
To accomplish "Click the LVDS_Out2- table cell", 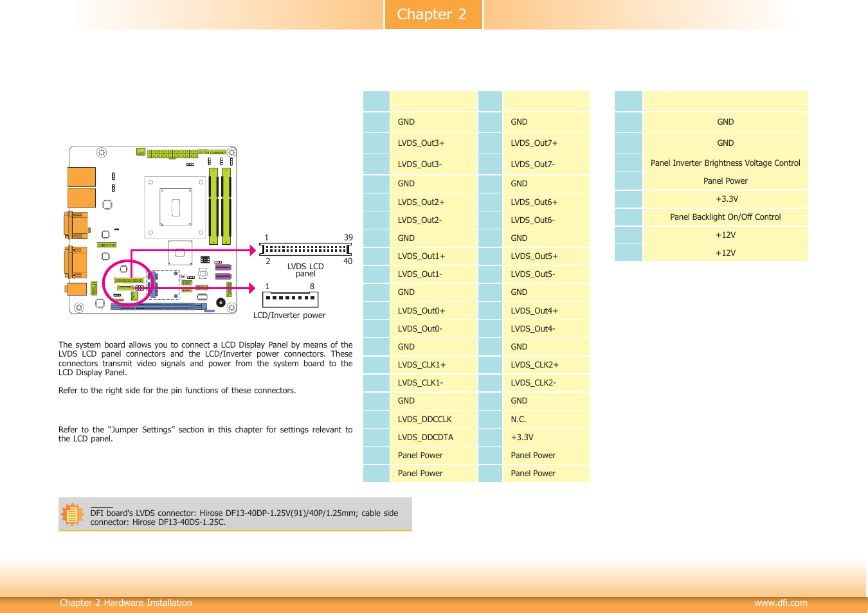I will click(433, 220).
